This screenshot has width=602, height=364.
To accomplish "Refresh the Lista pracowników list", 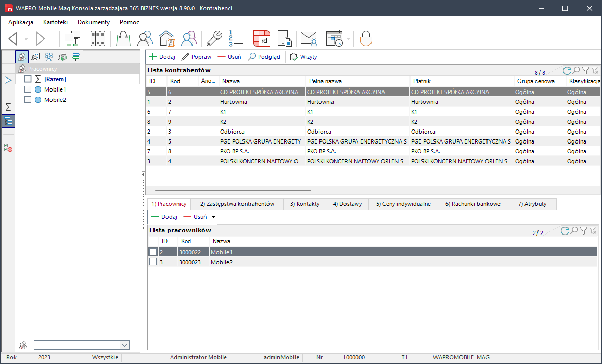I will point(565,230).
